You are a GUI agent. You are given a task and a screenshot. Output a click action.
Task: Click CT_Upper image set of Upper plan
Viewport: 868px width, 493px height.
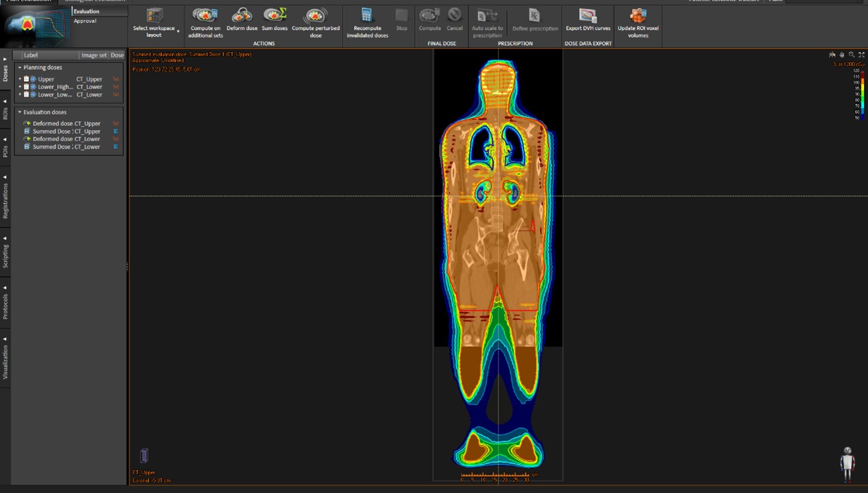coord(89,79)
